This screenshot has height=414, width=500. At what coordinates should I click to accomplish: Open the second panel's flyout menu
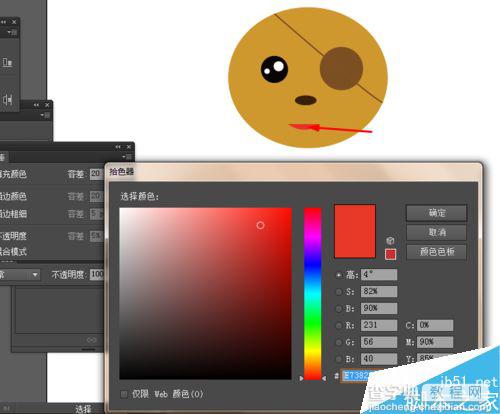tap(45, 115)
